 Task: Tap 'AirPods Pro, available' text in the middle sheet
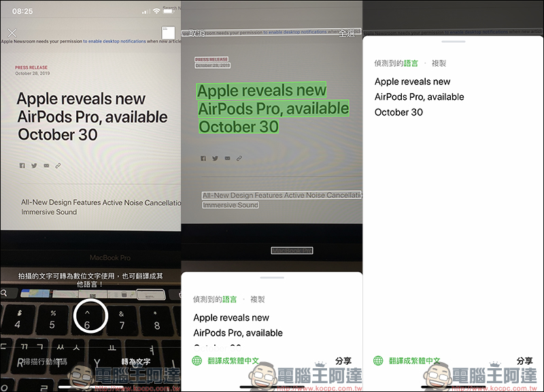238,333
